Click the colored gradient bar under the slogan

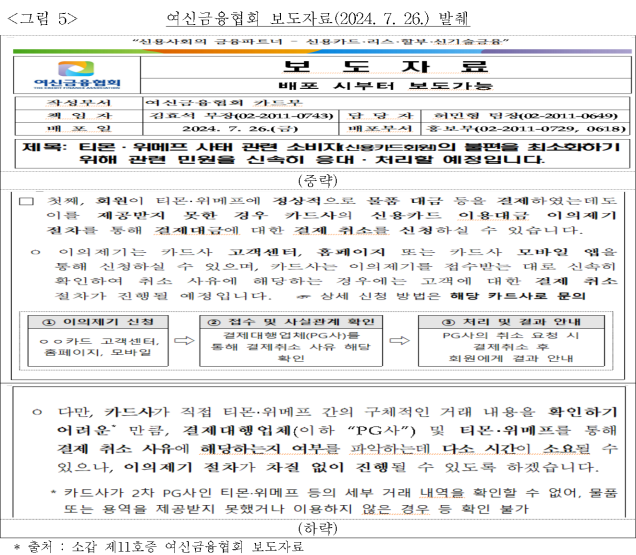[322, 52]
